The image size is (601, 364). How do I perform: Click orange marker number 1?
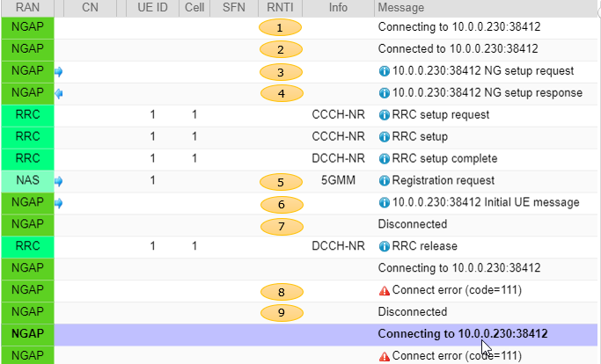click(x=280, y=27)
